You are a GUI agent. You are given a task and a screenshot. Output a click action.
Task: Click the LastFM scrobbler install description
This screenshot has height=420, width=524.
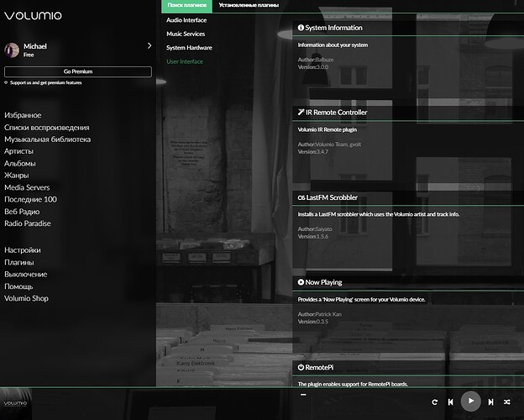(x=379, y=214)
